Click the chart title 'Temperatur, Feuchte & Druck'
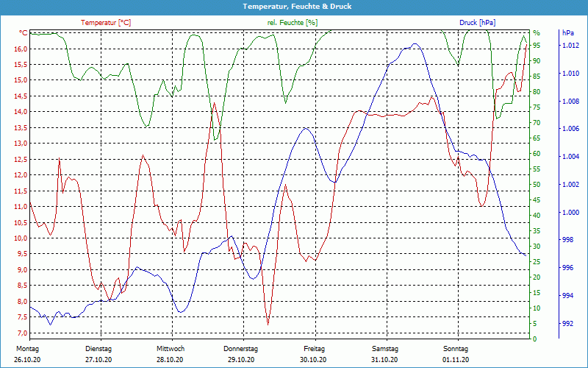588x368 pixels. point(294,7)
